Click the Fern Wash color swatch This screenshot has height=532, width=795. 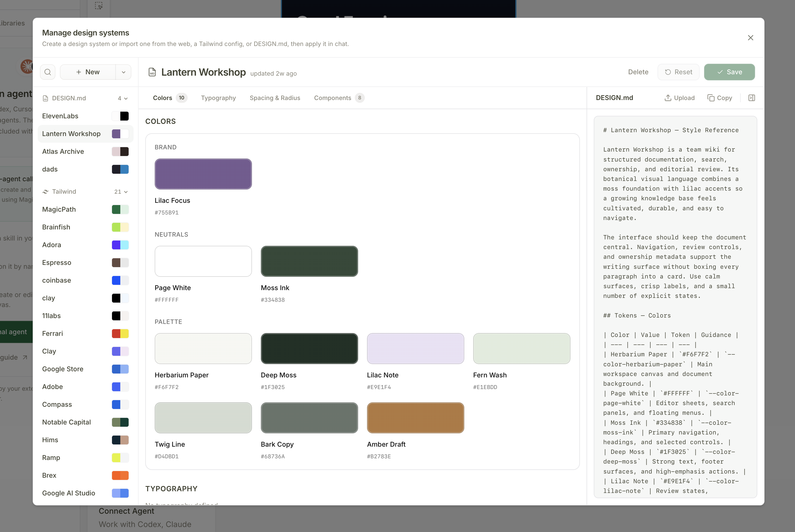522,349
